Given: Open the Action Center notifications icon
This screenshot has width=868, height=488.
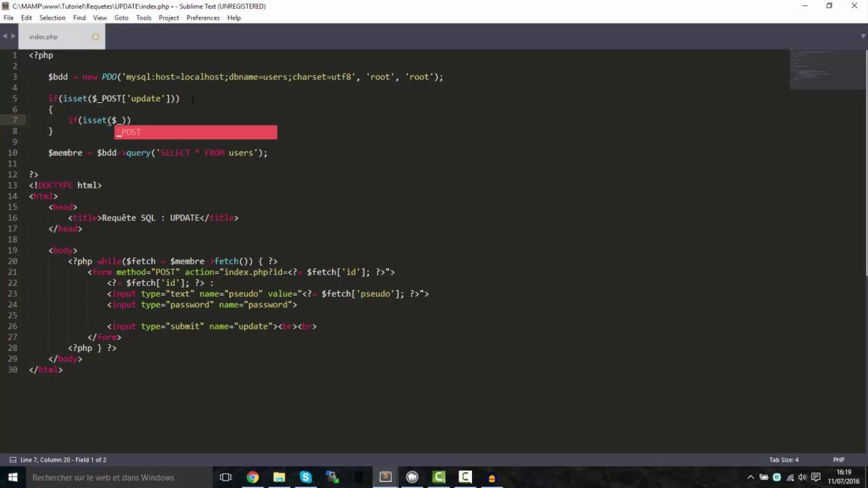Looking at the screenshot, I should tap(816, 477).
